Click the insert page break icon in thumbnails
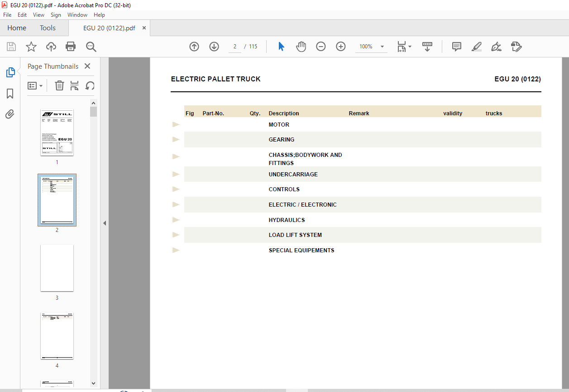Screen dimensions: 569x392 click(75, 85)
